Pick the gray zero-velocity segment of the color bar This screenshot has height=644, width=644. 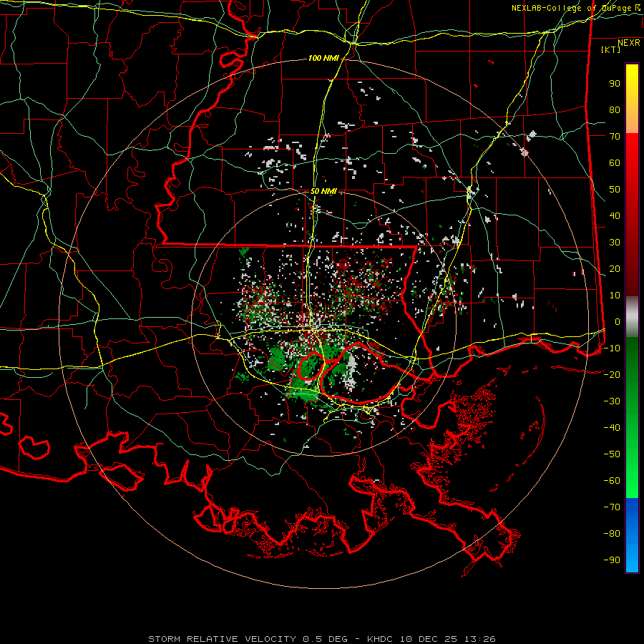(632, 317)
